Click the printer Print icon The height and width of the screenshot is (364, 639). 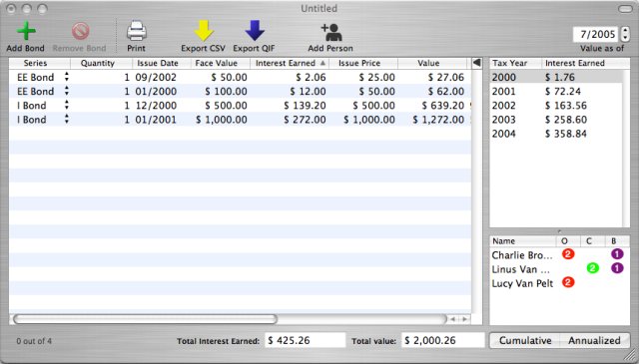click(136, 31)
